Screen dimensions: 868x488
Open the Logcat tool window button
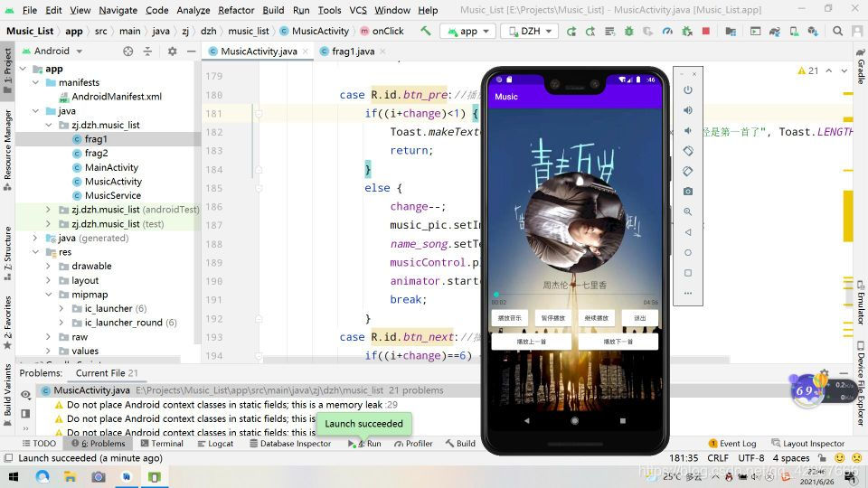[x=214, y=444]
